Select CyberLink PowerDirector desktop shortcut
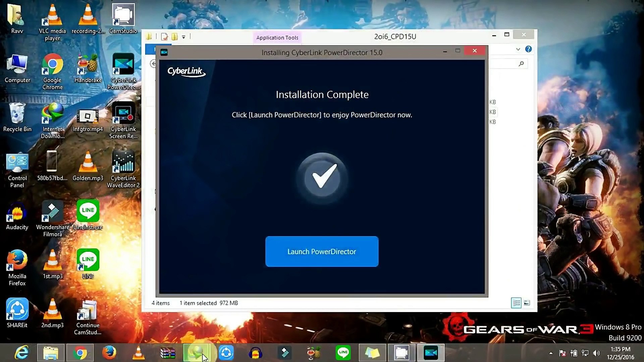The height and width of the screenshot is (362, 644). pyautogui.click(x=123, y=71)
